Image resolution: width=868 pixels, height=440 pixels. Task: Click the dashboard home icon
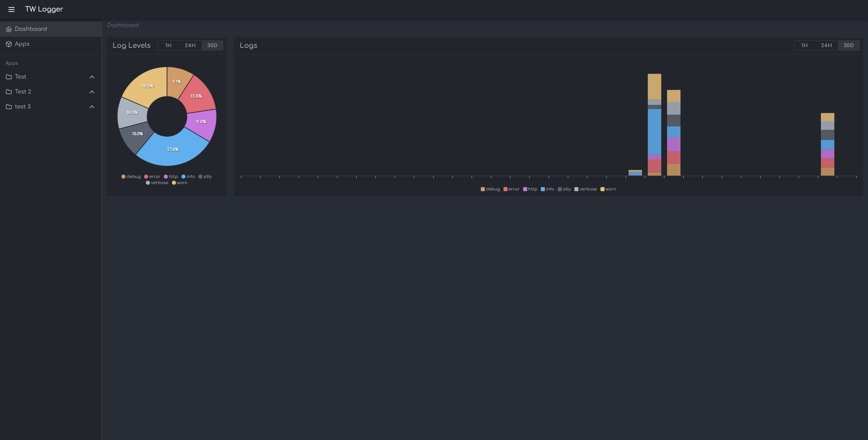[8, 28]
